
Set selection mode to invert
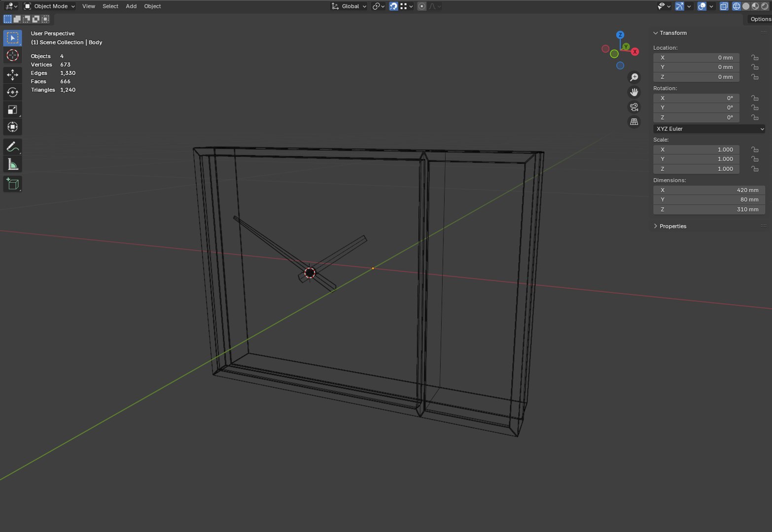coord(35,19)
